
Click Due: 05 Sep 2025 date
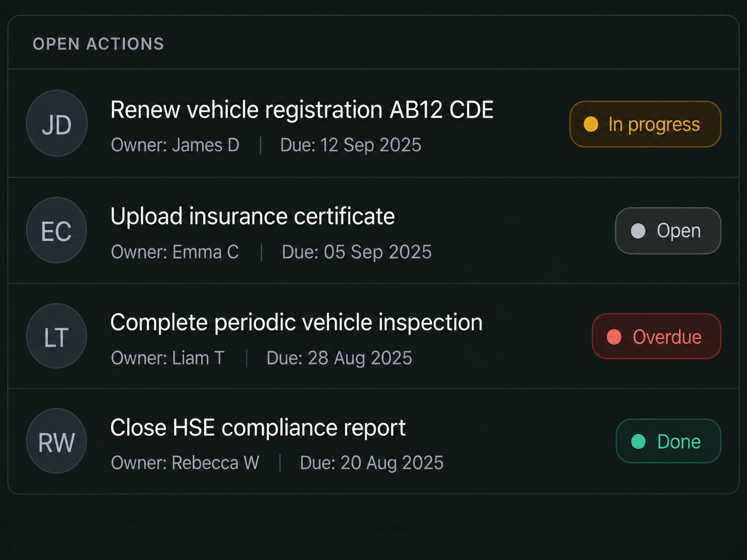tap(356, 252)
